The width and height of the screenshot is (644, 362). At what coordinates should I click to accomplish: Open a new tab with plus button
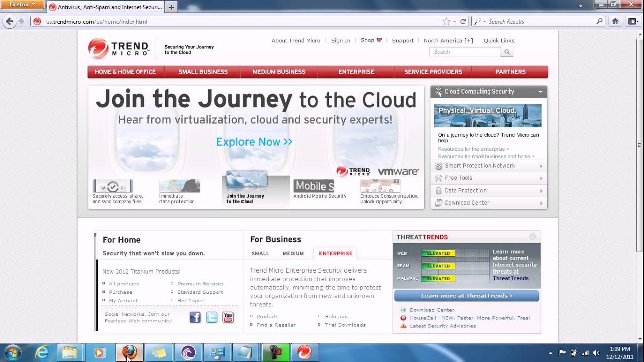[x=171, y=7]
